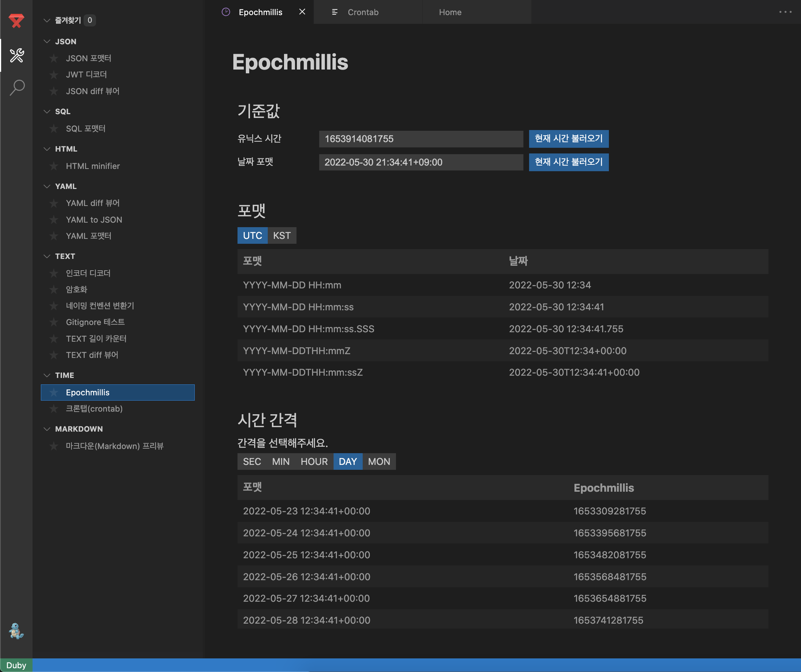The height and width of the screenshot is (672, 801).
Task: Choose the MON interval option
Action: 379,461
